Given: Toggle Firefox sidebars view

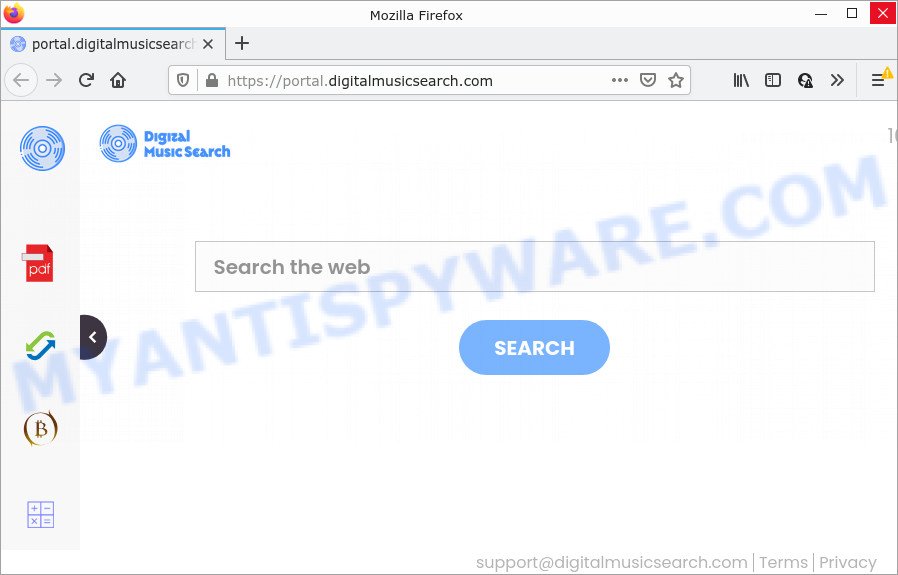Looking at the screenshot, I should pos(773,80).
